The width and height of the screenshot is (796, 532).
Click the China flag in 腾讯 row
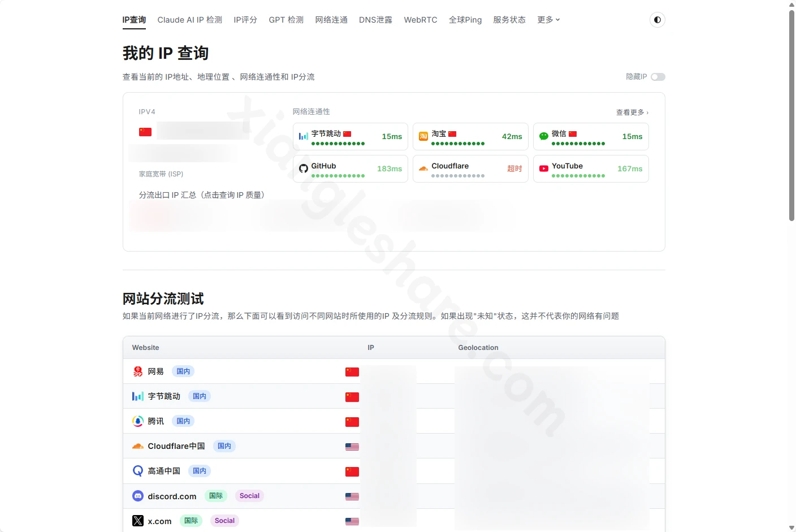(x=352, y=422)
